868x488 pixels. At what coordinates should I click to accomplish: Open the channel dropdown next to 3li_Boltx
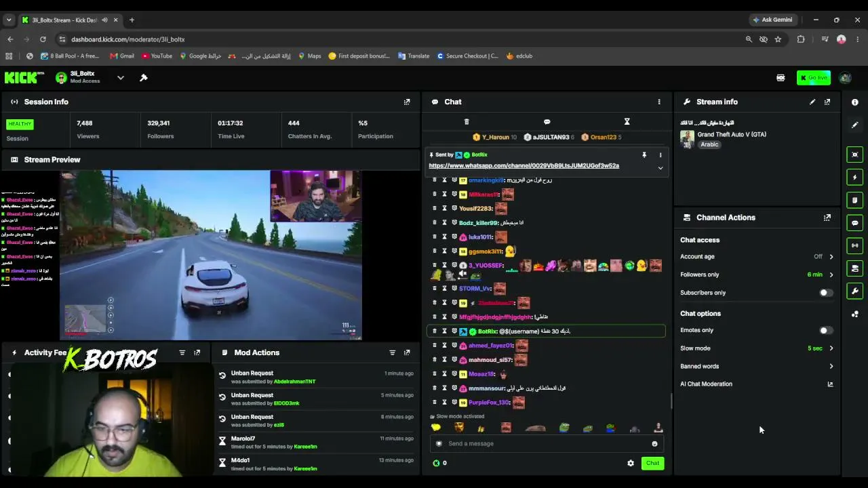click(x=121, y=78)
